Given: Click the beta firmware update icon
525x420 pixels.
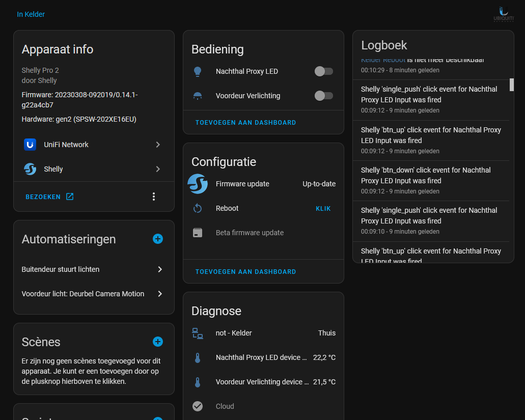Looking at the screenshot, I should click(198, 233).
